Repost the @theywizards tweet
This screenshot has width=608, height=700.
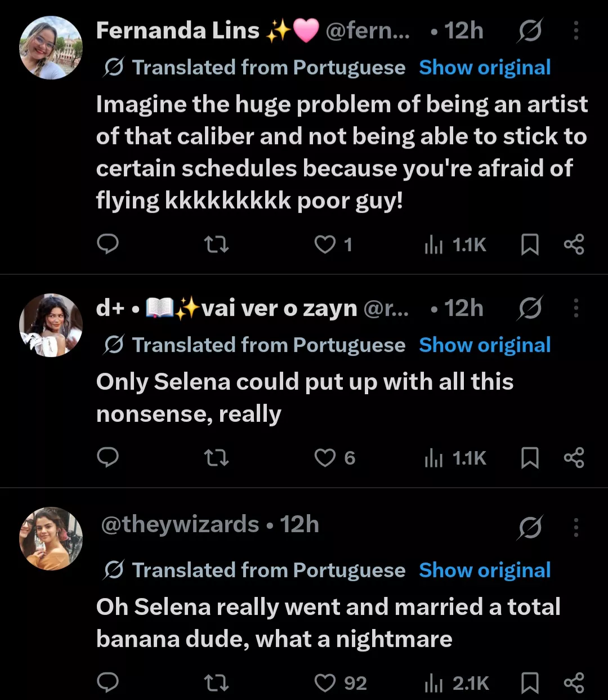click(216, 683)
